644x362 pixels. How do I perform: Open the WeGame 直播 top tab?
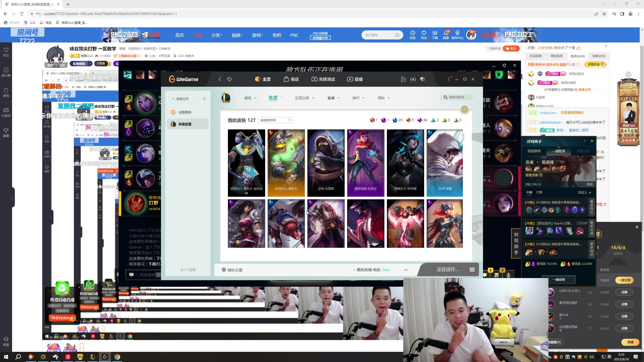355,79
